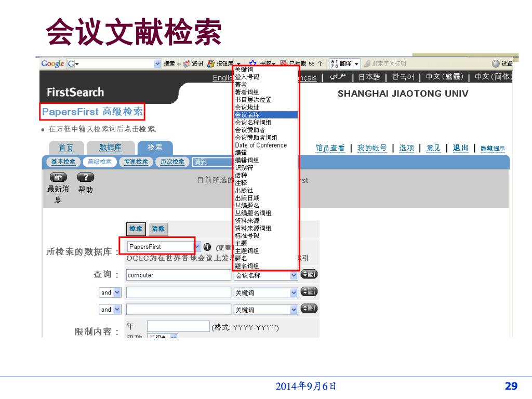
Task: Open the 帮助 help question mark icon
Action: 86,177
